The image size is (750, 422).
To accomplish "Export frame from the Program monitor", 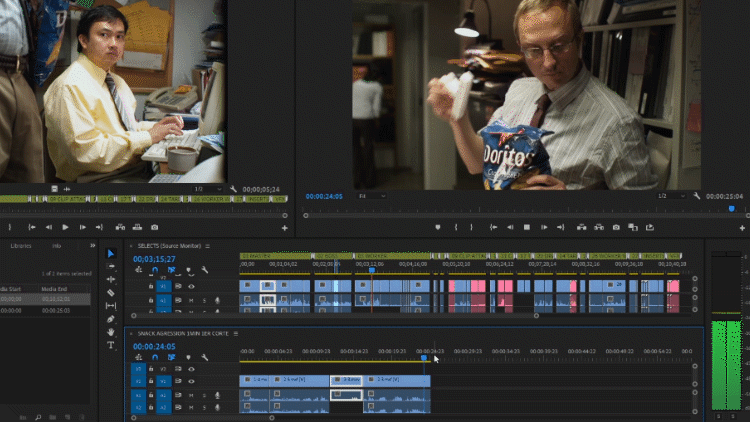I will 616,227.
